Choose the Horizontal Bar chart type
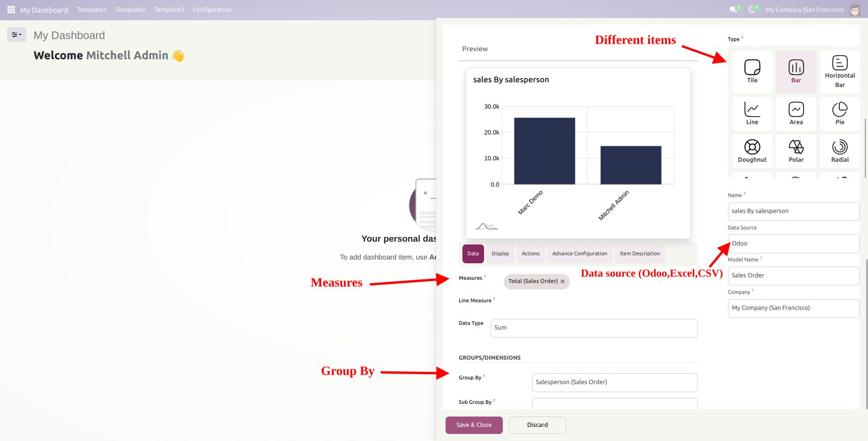 tap(840, 71)
